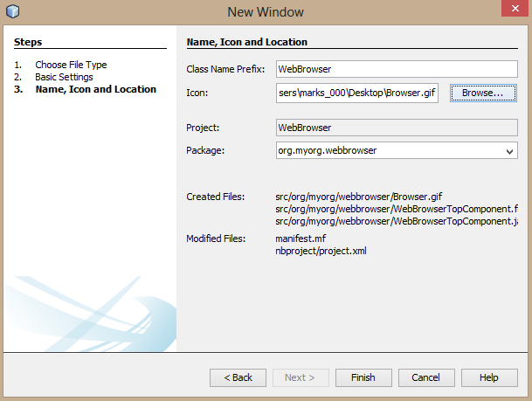Cancel the New Window wizard
The height and width of the screenshot is (401, 532).
[x=426, y=377]
